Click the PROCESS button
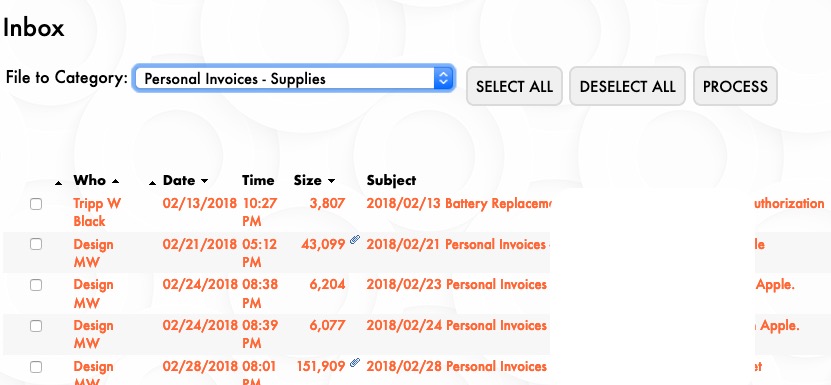 pos(735,86)
